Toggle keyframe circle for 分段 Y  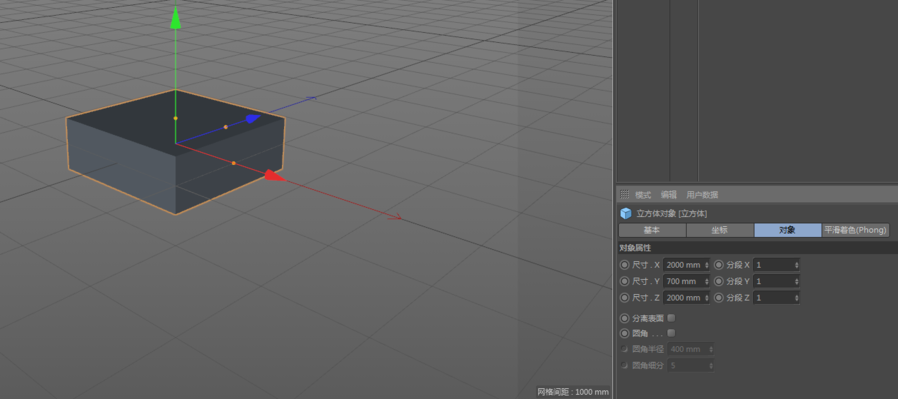[719, 282]
